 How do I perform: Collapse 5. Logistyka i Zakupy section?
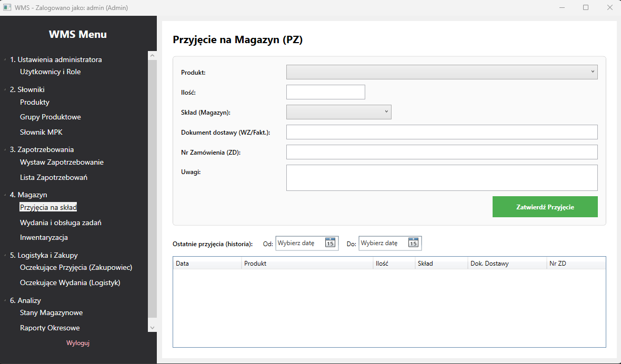coord(5,256)
